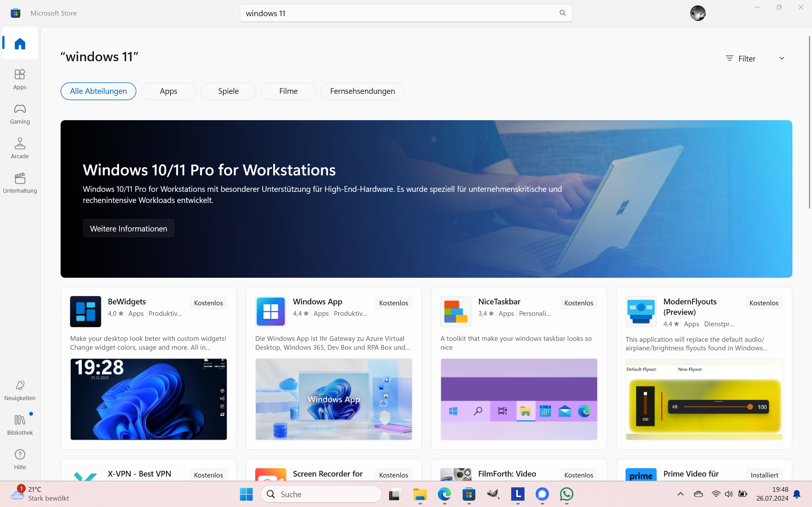The image size is (812, 507).
Task: Click the search magnifier icon
Action: click(x=562, y=13)
